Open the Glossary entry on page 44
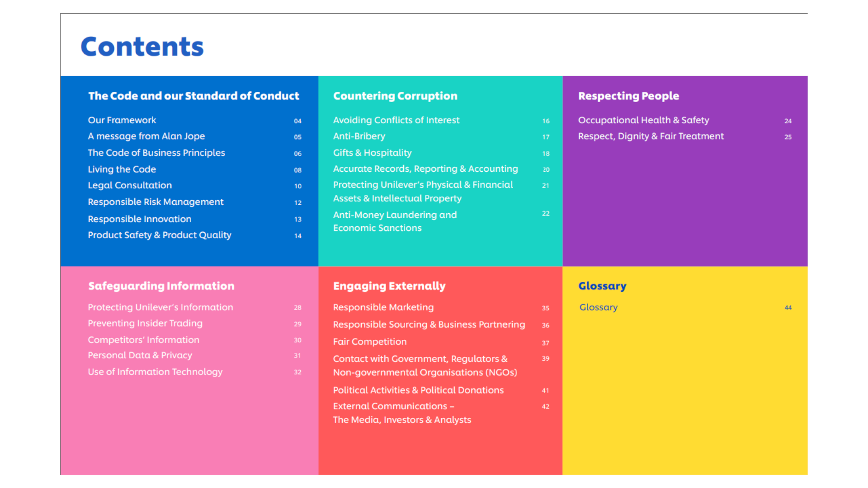868x488 pixels. coord(598,307)
